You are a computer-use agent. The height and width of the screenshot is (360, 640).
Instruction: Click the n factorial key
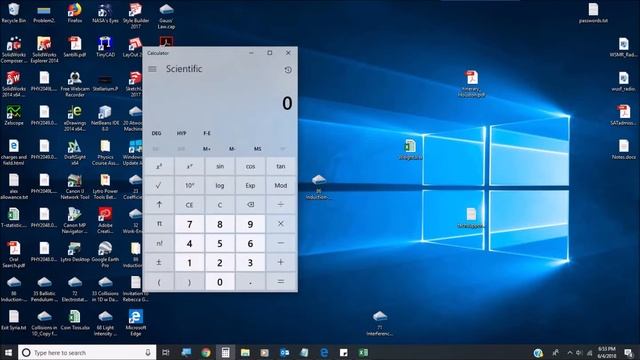159,243
